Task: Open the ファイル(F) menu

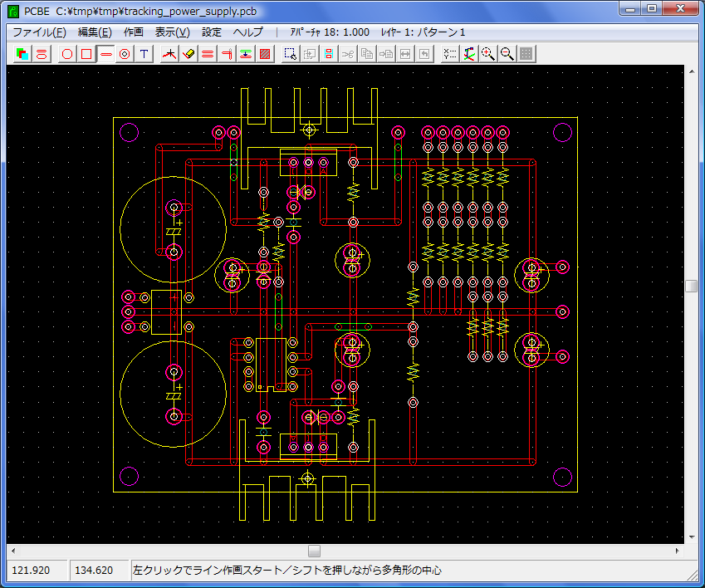Action: [39, 32]
